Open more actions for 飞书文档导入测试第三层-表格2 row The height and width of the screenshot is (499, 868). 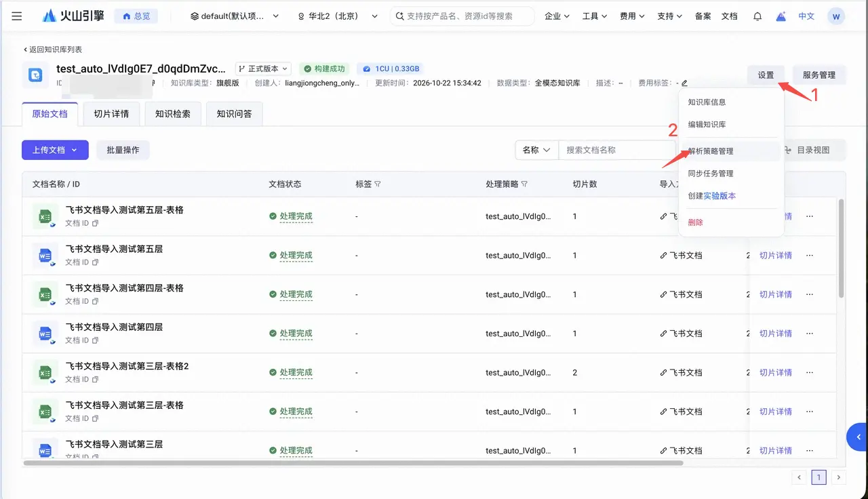810,372
